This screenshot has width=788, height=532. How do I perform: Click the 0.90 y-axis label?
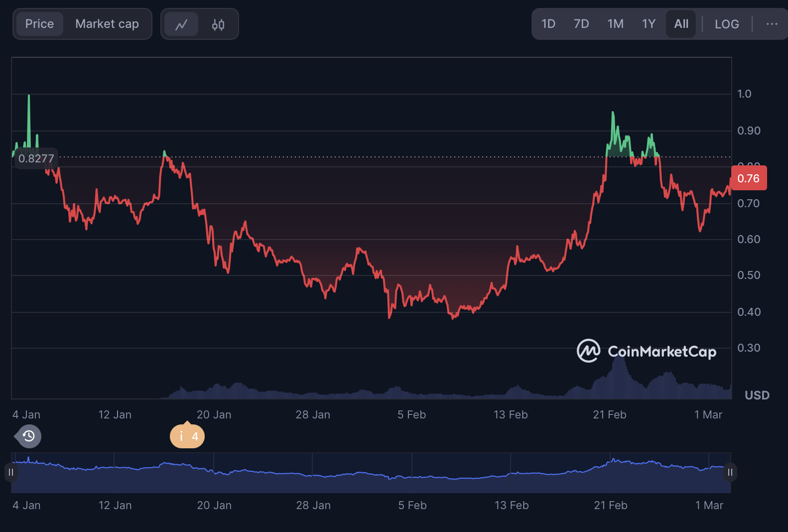click(x=749, y=131)
